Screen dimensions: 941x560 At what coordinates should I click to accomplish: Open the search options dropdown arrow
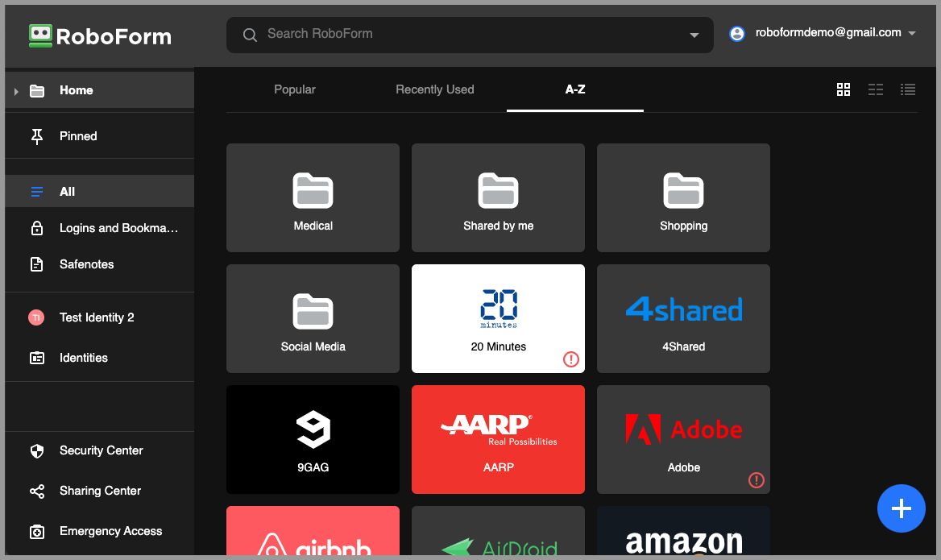(694, 35)
